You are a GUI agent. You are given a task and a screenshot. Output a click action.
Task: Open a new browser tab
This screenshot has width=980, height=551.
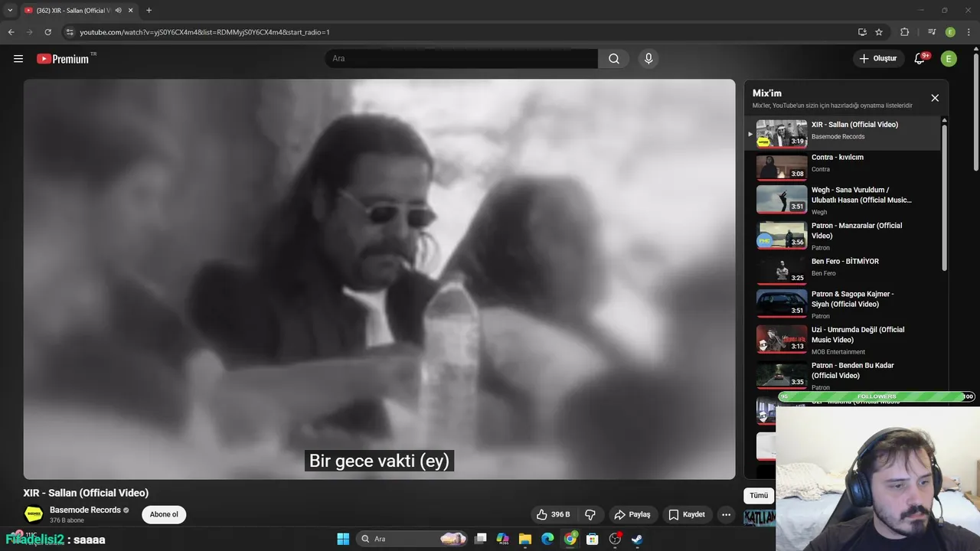pyautogui.click(x=149, y=10)
